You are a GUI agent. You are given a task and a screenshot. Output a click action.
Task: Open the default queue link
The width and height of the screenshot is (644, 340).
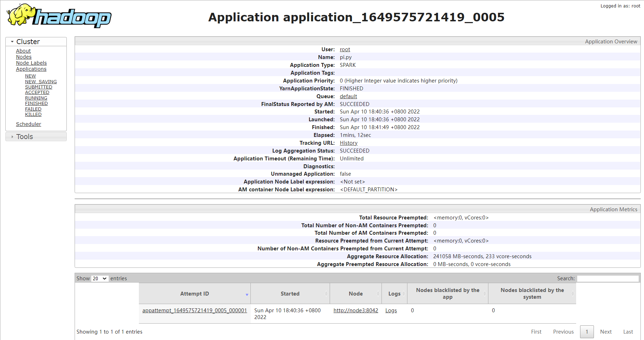click(348, 96)
